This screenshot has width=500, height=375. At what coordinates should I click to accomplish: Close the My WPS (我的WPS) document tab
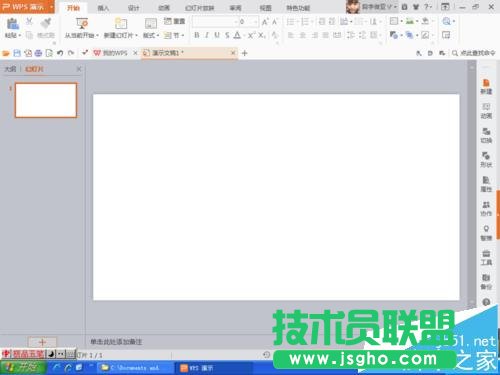[x=135, y=53]
